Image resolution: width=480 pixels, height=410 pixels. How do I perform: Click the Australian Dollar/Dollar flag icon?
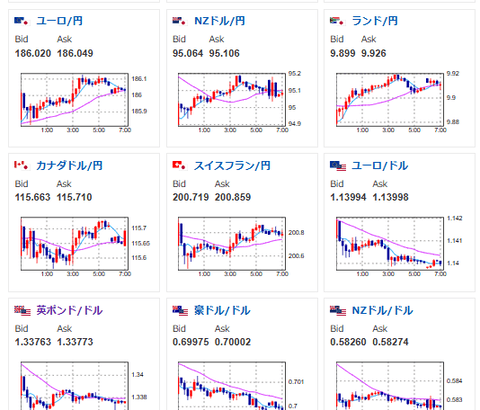pyautogui.click(x=180, y=310)
